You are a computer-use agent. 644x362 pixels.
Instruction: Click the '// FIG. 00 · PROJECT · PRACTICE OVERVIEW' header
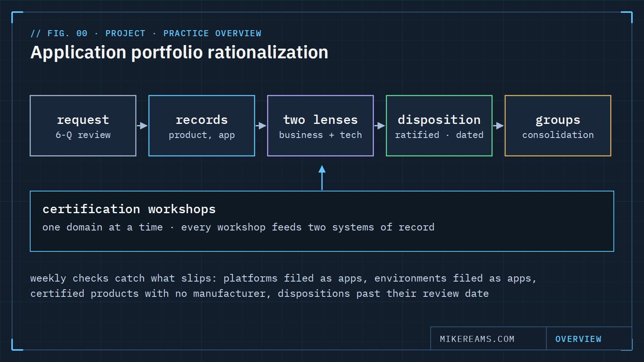146,33
